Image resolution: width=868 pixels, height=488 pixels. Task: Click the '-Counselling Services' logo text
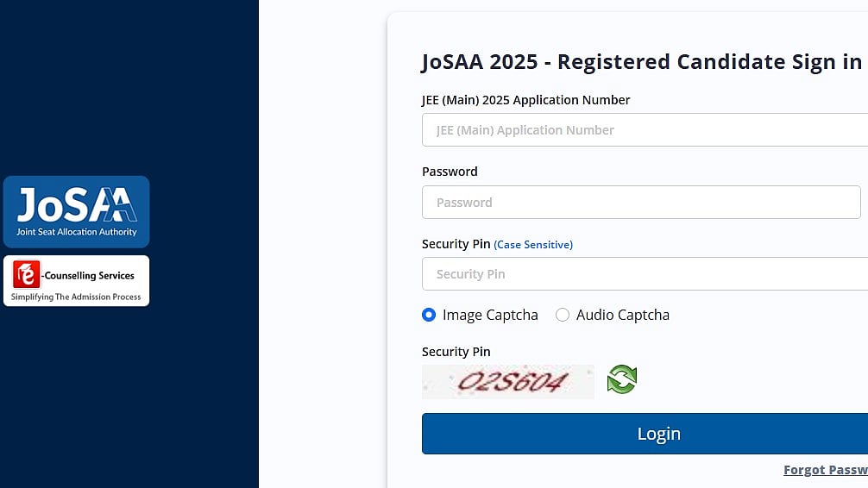88,276
